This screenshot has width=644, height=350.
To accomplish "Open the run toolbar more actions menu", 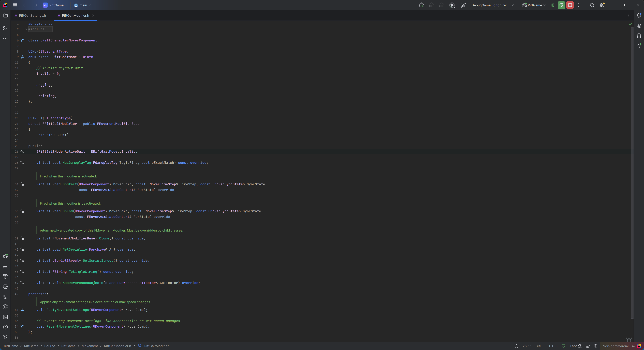I will click(578, 5).
